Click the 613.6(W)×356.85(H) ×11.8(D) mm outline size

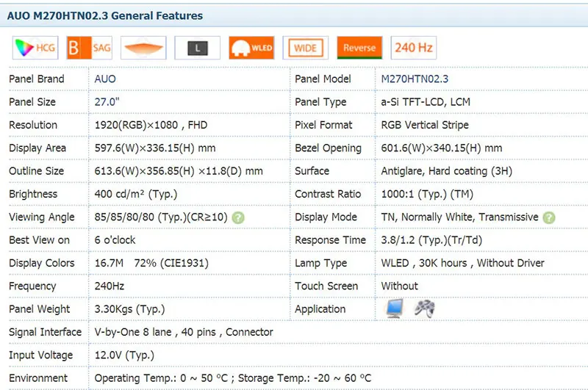click(x=179, y=171)
